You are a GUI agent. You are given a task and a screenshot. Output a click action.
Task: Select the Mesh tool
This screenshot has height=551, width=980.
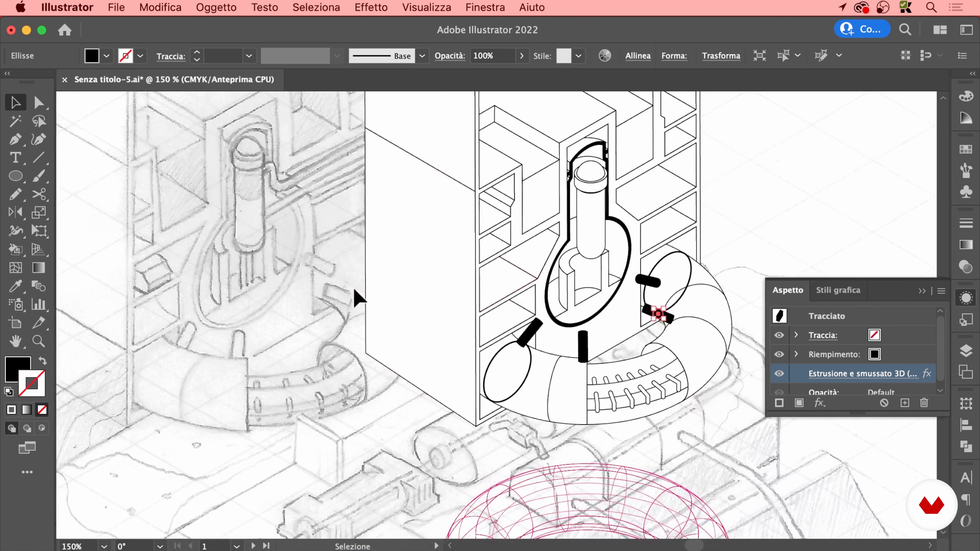click(x=15, y=268)
